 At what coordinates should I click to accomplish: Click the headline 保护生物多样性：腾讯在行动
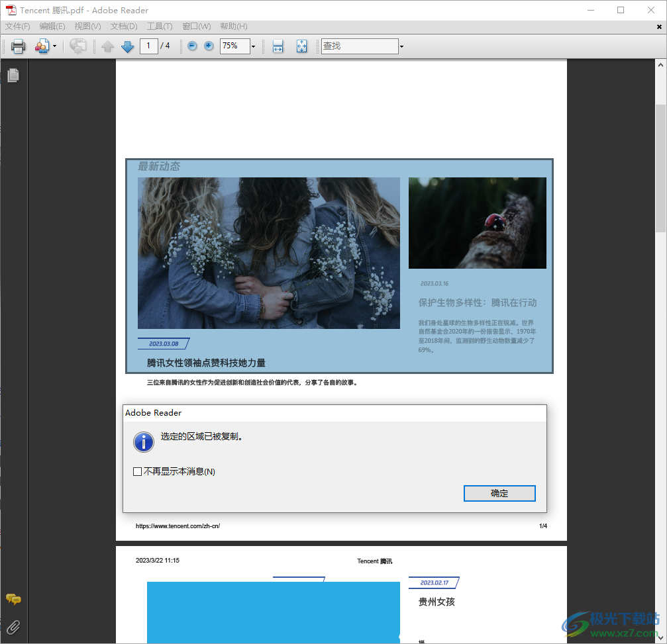[x=478, y=302]
